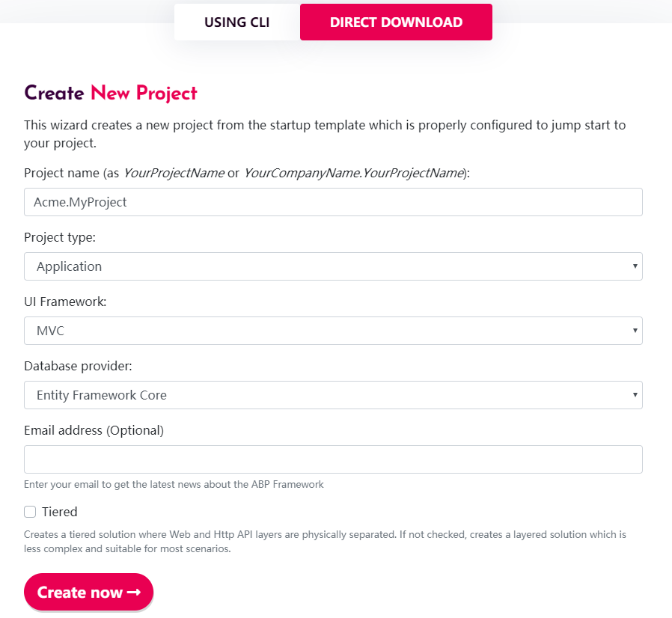The height and width of the screenshot is (618, 672).
Task: Click the wizard description text
Action: (x=325, y=134)
